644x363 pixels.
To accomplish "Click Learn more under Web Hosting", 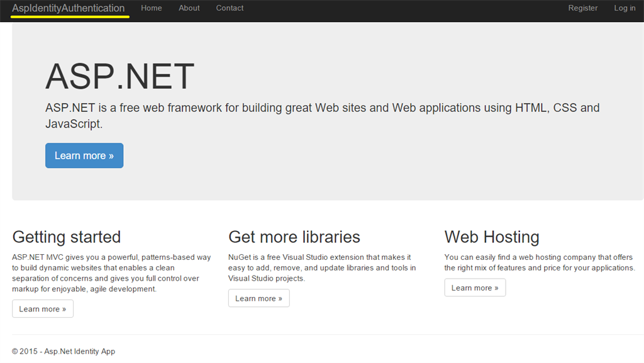I will [475, 288].
